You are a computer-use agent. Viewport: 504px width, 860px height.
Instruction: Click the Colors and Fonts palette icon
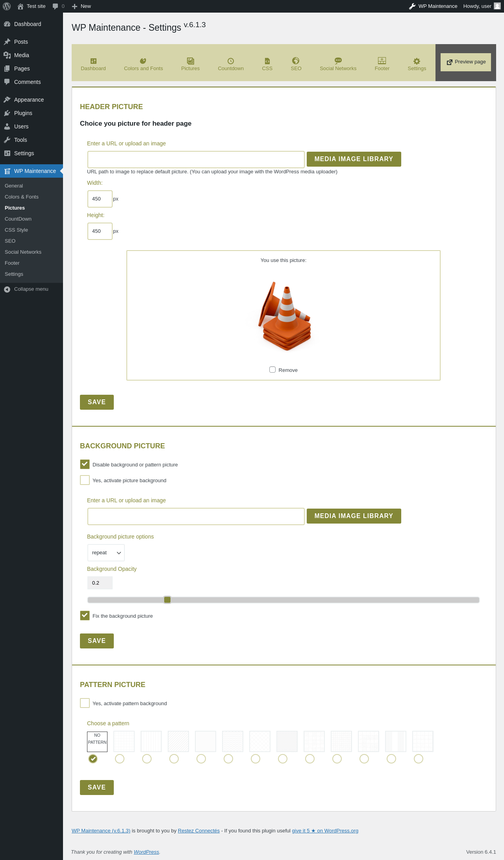[143, 61]
